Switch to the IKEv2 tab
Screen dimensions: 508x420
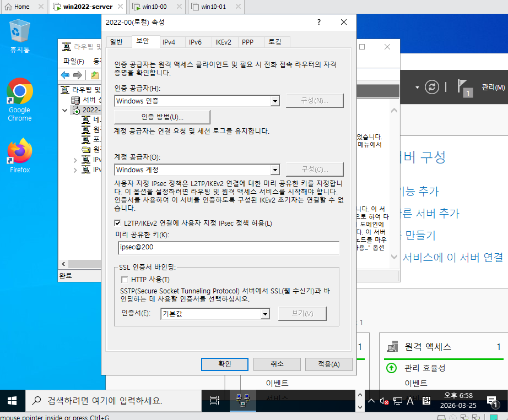(223, 42)
